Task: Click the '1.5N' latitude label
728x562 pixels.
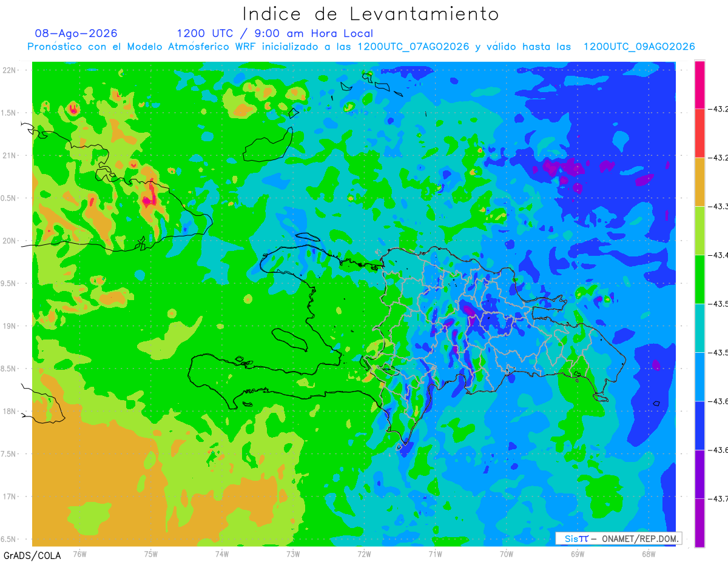Action: (10, 113)
